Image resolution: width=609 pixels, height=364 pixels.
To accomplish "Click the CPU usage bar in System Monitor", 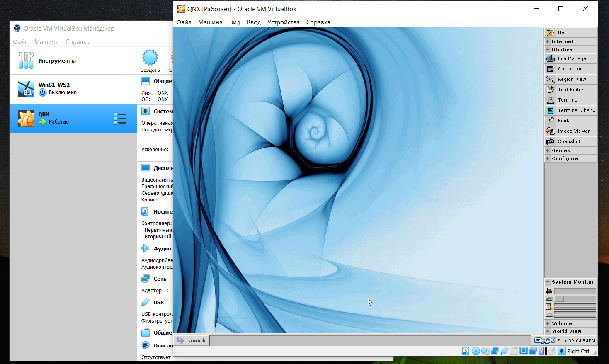I will click(575, 291).
